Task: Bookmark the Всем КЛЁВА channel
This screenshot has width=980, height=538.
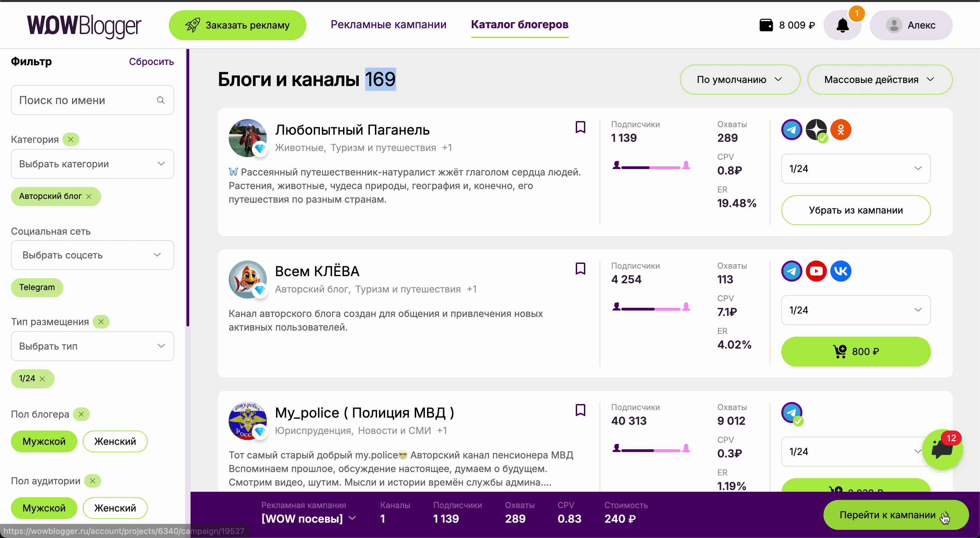Action: point(580,268)
